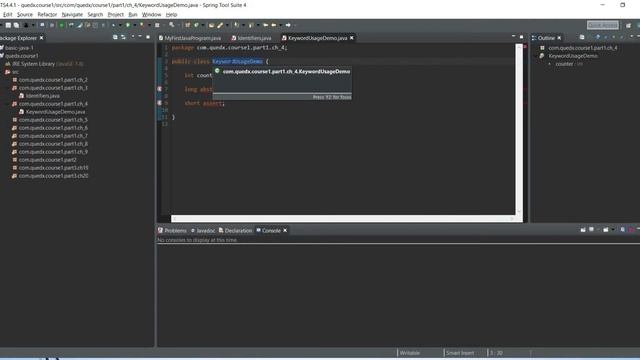Minimize the editor area using its minimize icon
Image resolution: width=640 pixels, height=360 pixels.
tap(513, 37)
